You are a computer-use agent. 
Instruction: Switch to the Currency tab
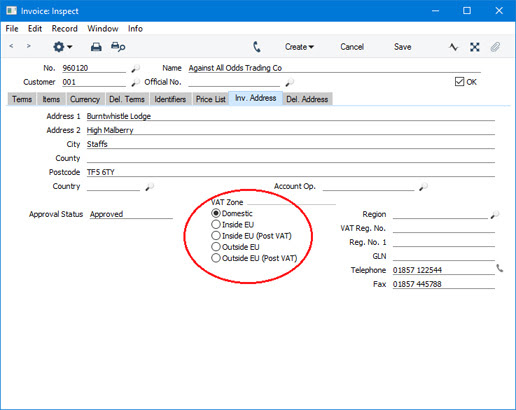(x=85, y=99)
